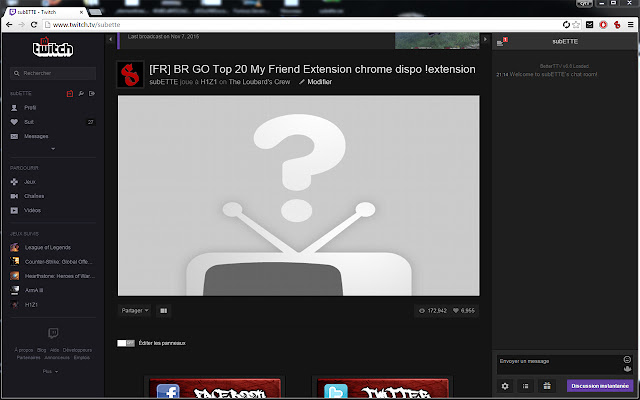Click the subETTE channel avatar logo

pyautogui.click(x=130, y=75)
